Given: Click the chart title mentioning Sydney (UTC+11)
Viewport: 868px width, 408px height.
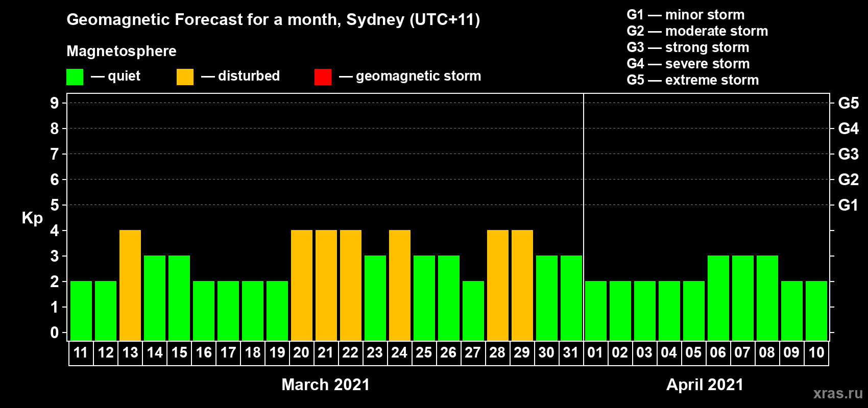Looking at the screenshot, I should (x=273, y=19).
